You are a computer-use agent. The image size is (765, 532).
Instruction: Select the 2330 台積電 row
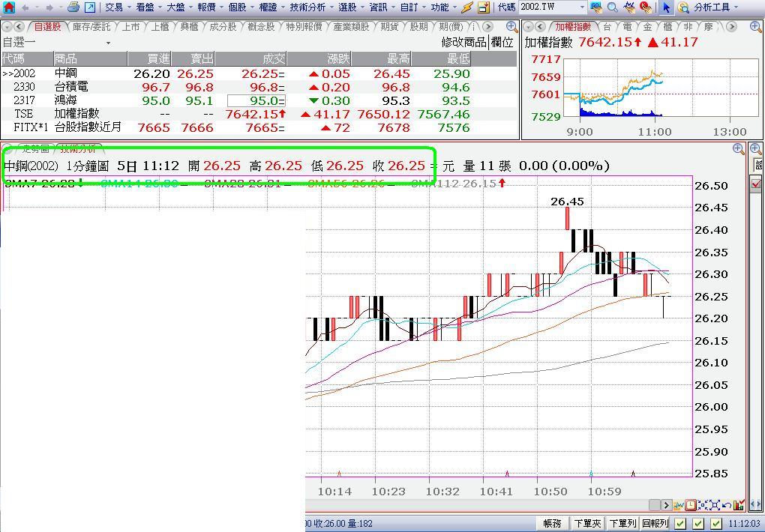click(x=259, y=87)
